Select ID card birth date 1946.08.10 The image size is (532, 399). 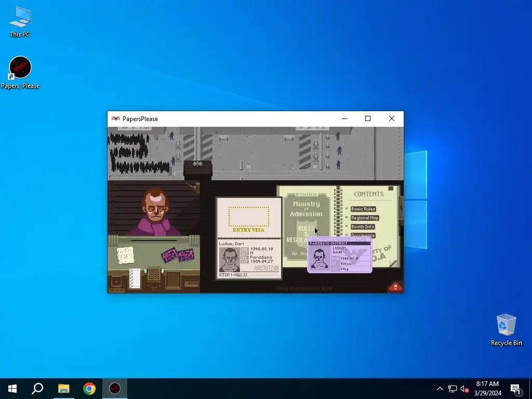[350, 259]
